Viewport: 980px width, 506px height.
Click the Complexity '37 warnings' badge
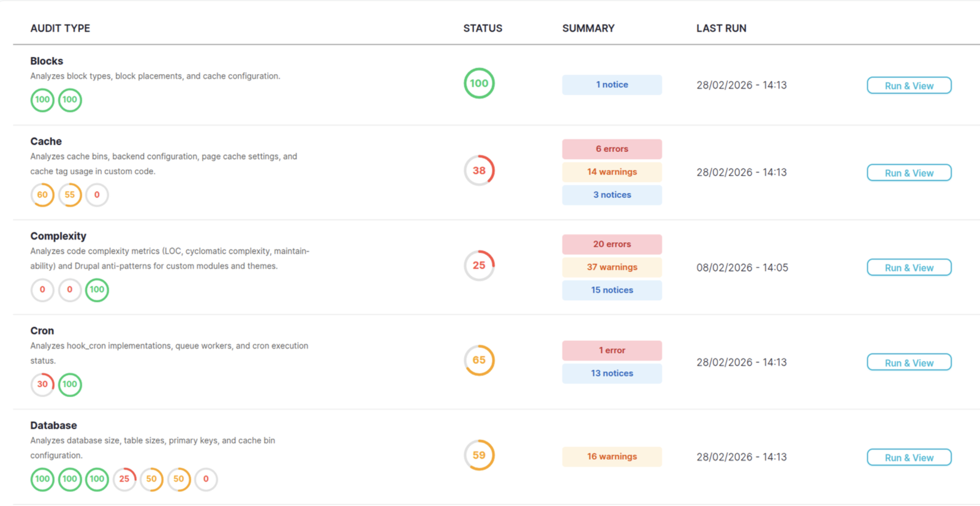click(x=612, y=267)
